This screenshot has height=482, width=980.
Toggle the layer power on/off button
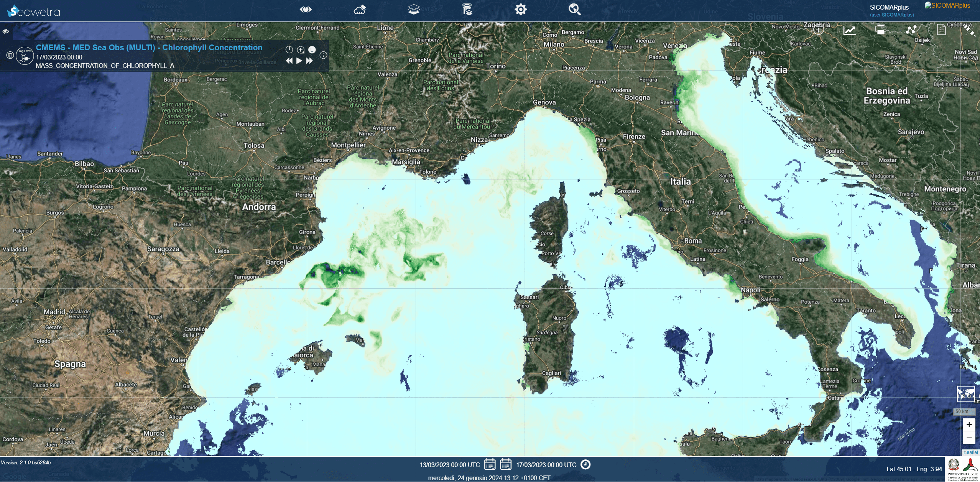coord(289,49)
